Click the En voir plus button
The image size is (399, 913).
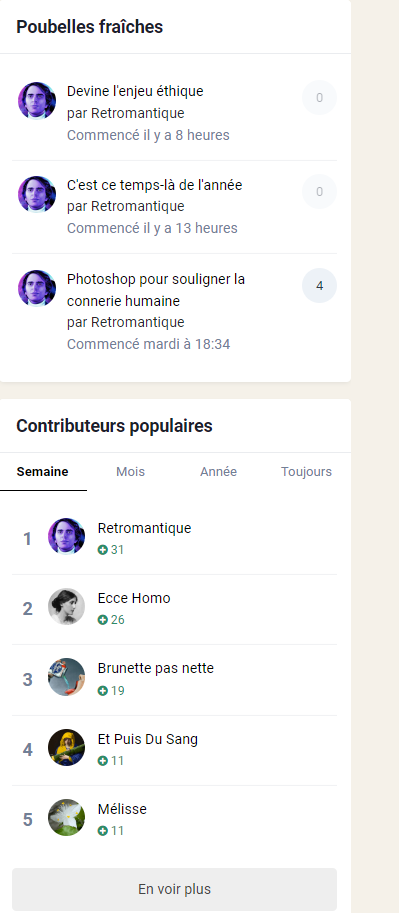click(x=174, y=889)
